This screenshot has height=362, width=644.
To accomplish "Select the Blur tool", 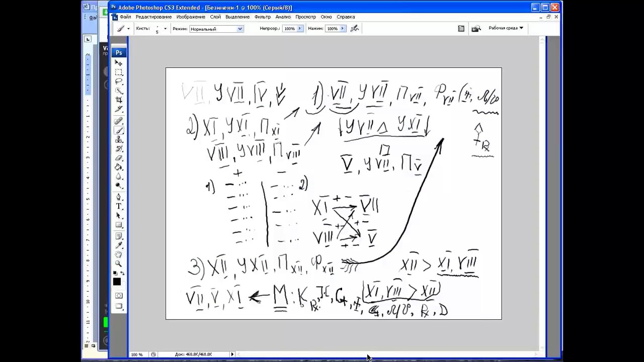I will pos(119,176).
